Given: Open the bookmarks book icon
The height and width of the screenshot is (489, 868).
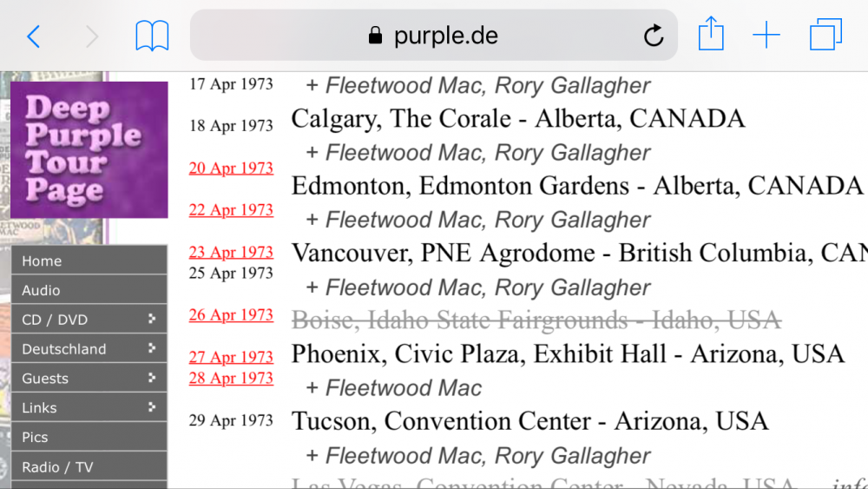Looking at the screenshot, I should coord(152,36).
